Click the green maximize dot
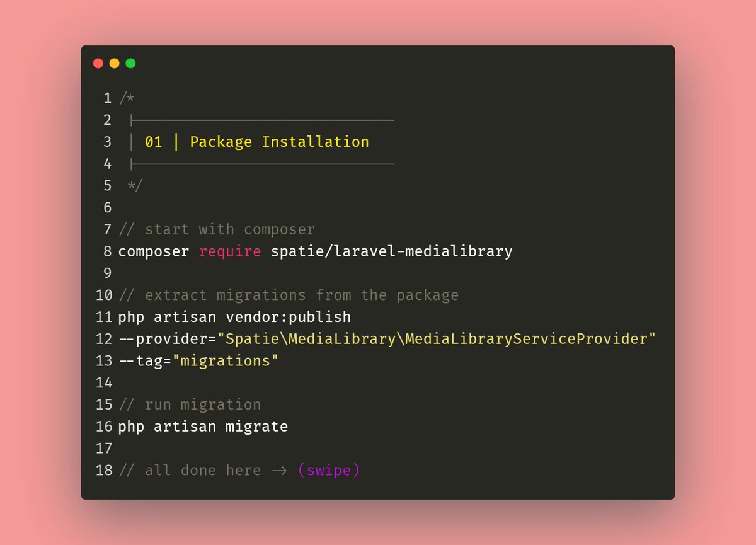Viewport: 756px width, 545px height. [130, 63]
